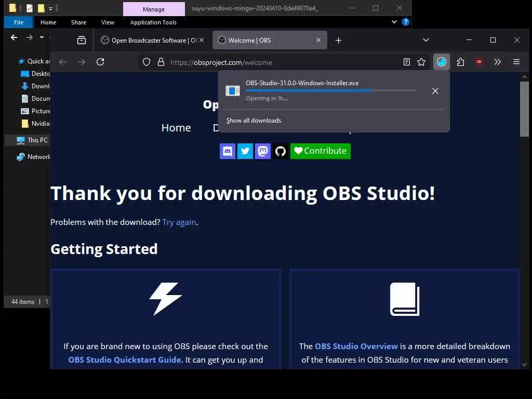Viewport: 532px width, 399px height.
Task: Bookmark this page with the star icon
Action: click(421, 62)
